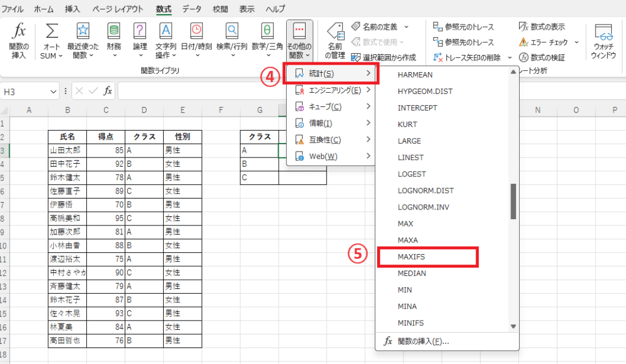
Task: Switch to ホーム tab
Action: tap(44, 9)
